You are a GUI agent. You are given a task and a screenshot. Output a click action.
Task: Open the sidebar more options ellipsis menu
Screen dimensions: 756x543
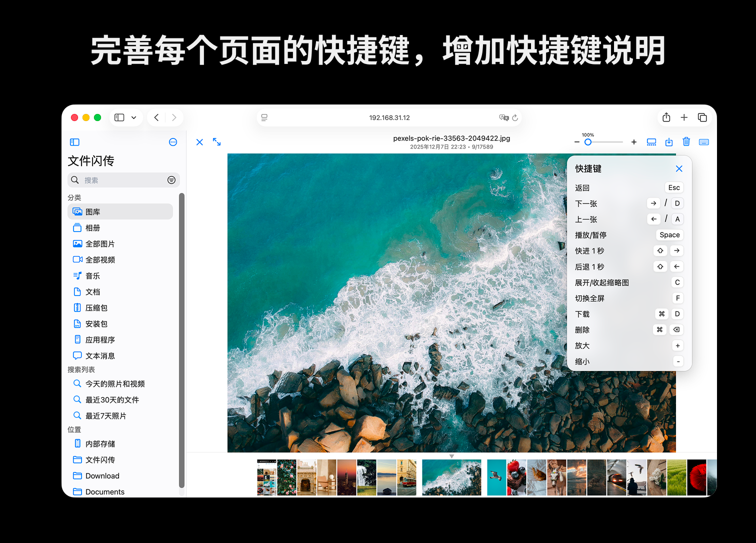point(173,142)
